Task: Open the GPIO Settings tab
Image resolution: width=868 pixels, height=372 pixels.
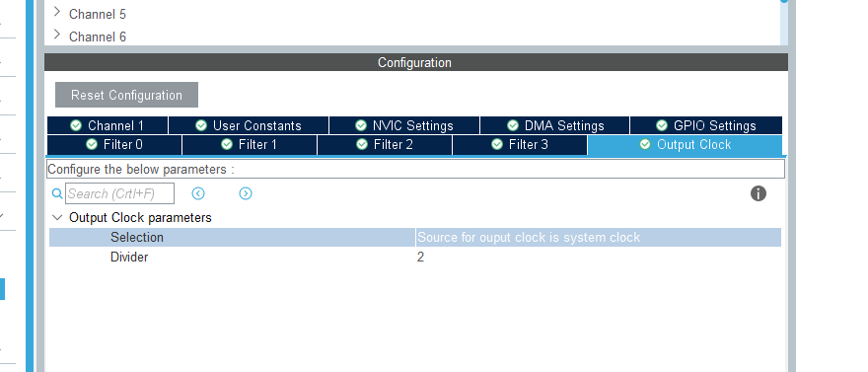Action: tap(706, 125)
